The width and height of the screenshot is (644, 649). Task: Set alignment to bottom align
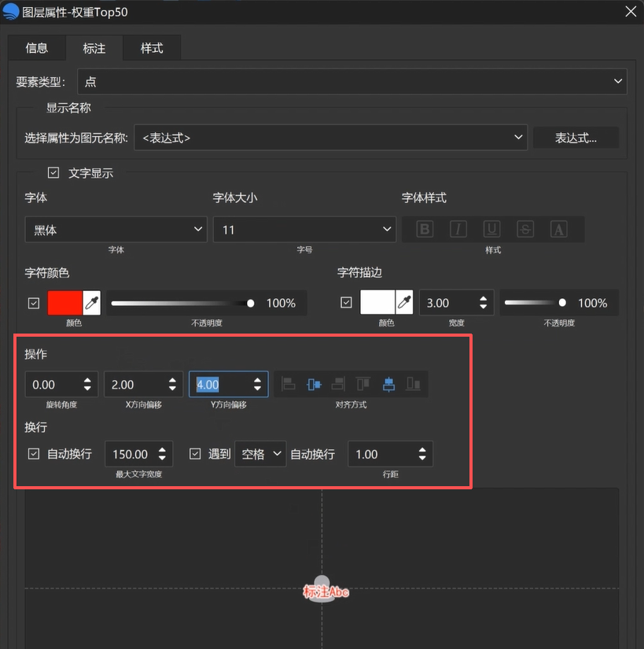(x=413, y=384)
